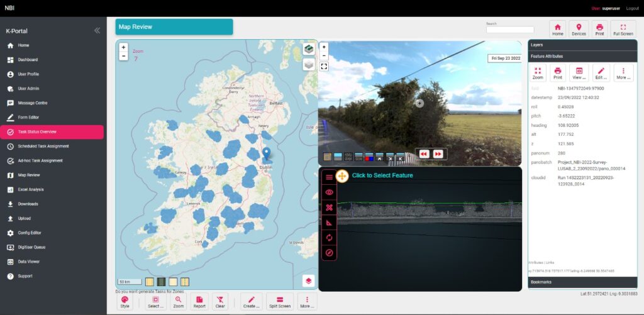The height and width of the screenshot is (315, 644).
Task: Click the Edit pencil in Feature Attributes
Action: (x=601, y=73)
